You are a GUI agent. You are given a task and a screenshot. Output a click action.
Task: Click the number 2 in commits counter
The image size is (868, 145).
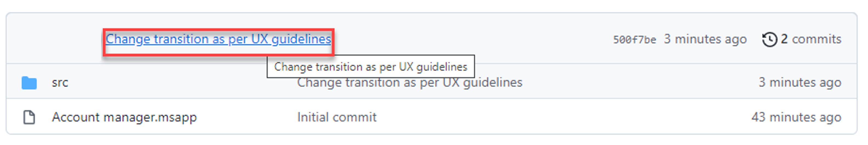[784, 39]
